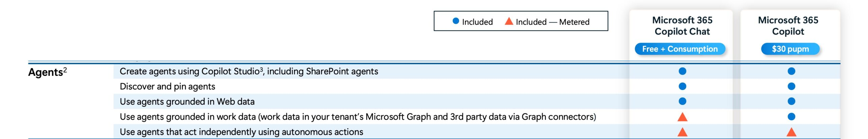This screenshot has width=868, height=139.
Task: Click the Free + Consumption pill button
Action: (680, 49)
